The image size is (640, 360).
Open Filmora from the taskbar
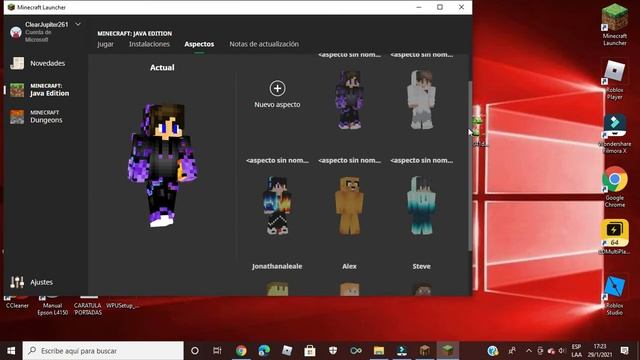[402, 351]
